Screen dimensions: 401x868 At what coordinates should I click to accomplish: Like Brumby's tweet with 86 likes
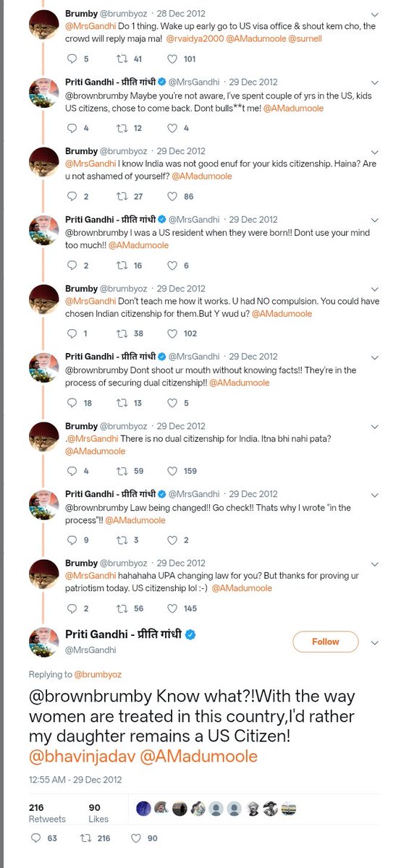tap(172, 196)
